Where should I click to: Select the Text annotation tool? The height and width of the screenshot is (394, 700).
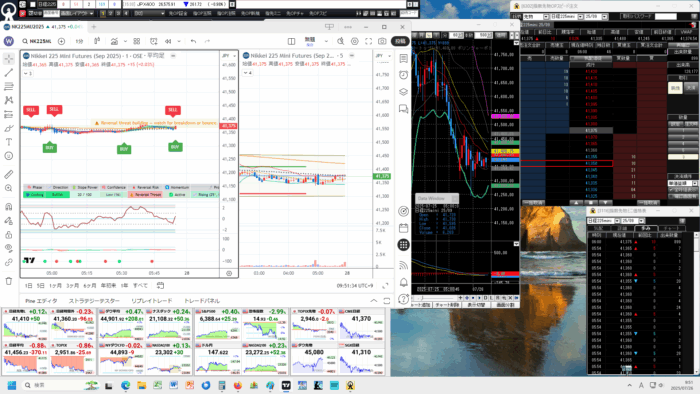tap(8, 142)
